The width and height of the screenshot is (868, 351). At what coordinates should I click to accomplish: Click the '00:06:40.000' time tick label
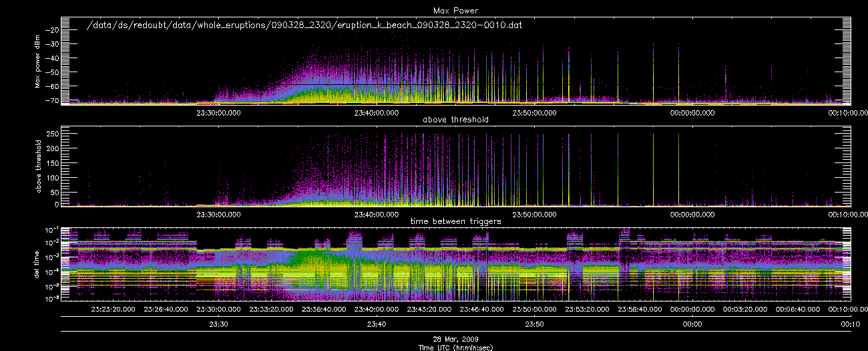pos(797,310)
